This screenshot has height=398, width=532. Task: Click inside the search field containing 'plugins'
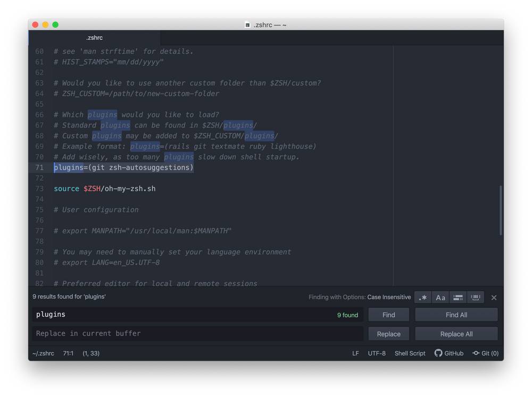click(x=160, y=315)
